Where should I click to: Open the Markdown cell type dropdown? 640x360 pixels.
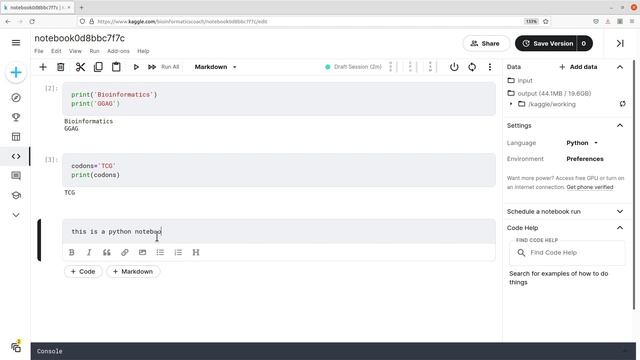[216, 67]
